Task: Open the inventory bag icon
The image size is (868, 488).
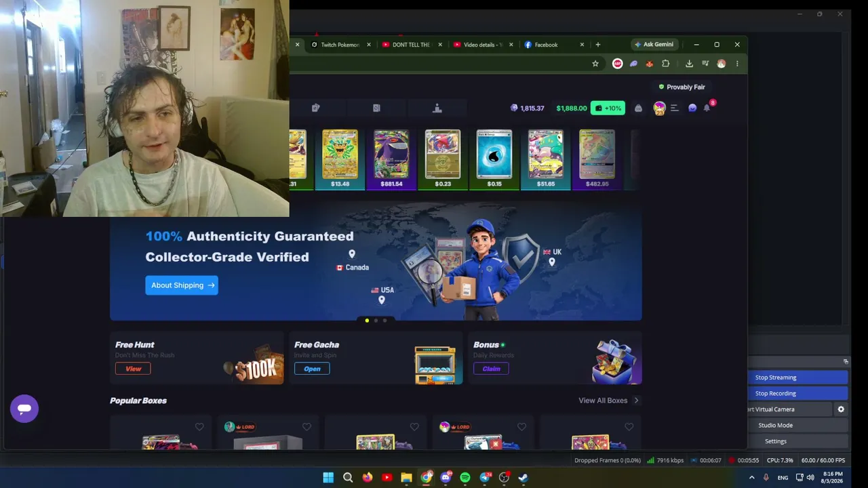Action: 638,108
